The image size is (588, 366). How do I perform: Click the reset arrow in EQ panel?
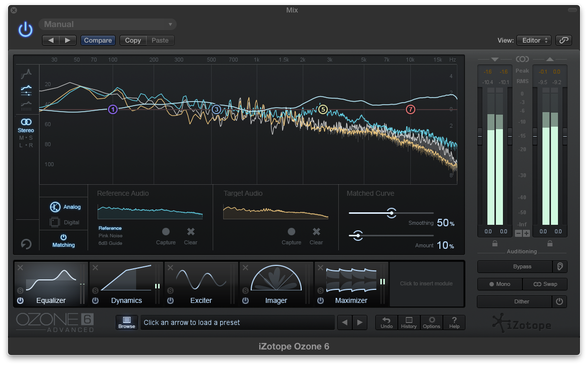(26, 244)
